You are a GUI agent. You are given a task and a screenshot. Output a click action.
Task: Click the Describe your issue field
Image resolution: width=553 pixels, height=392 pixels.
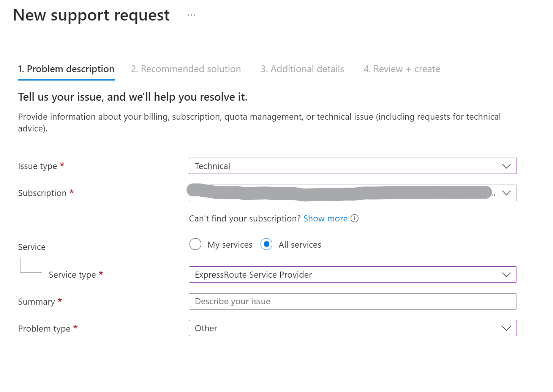coord(352,302)
